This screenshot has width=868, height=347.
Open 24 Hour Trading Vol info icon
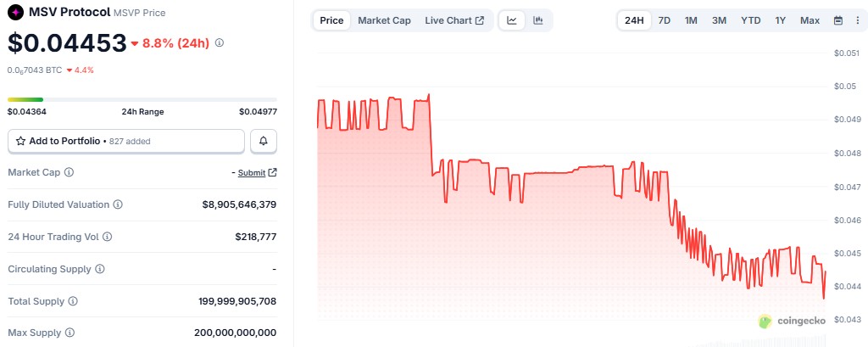tap(108, 237)
